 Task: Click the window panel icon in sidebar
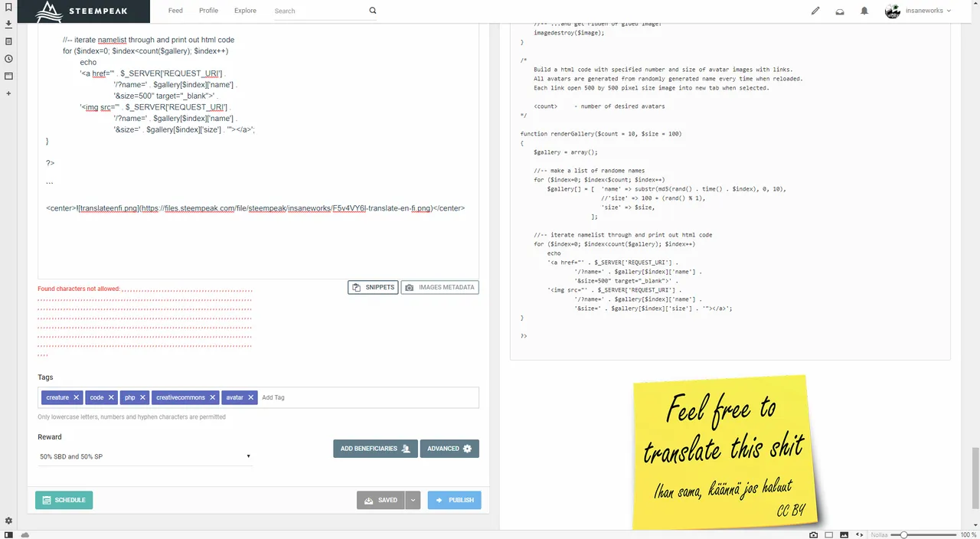point(8,76)
